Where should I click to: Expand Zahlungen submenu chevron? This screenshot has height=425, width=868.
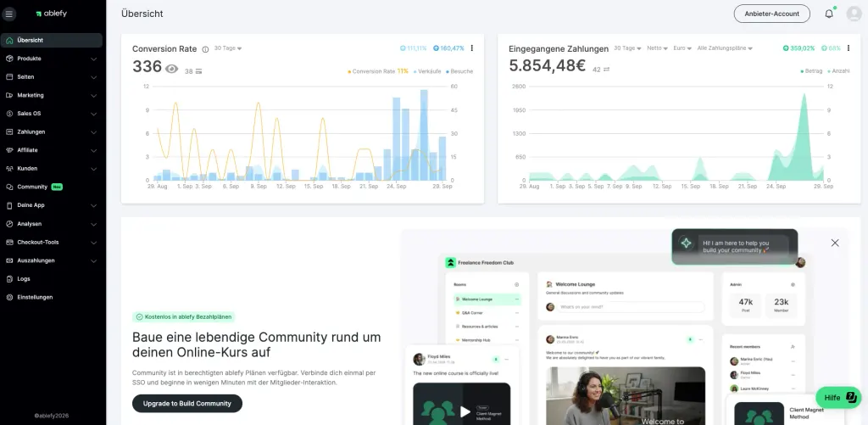click(x=93, y=131)
